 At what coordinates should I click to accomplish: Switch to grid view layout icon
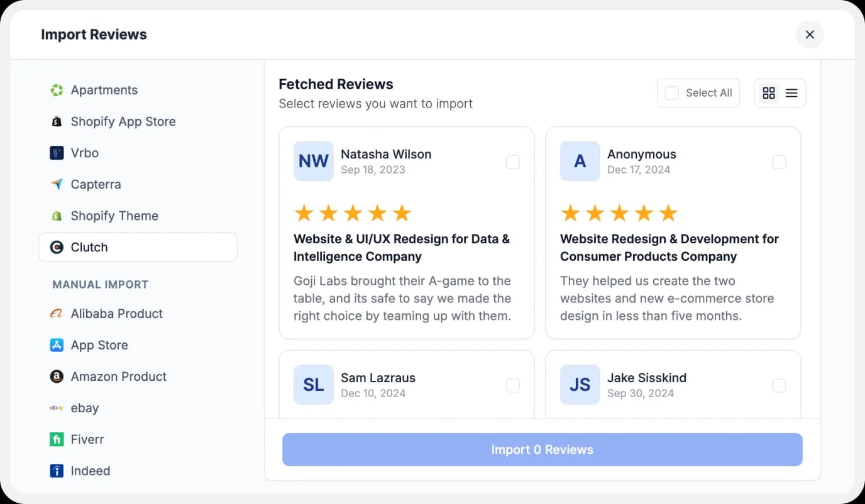pos(769,93)
